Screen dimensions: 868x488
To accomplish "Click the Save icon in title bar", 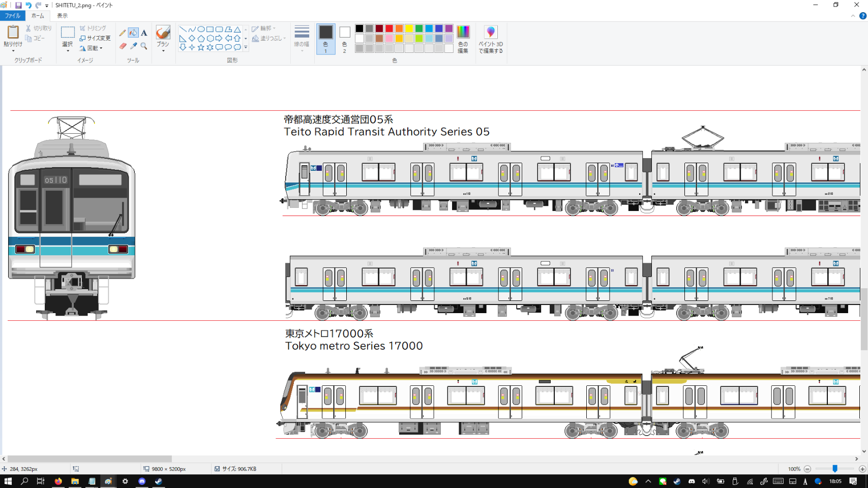I will (x=18, y=5).
